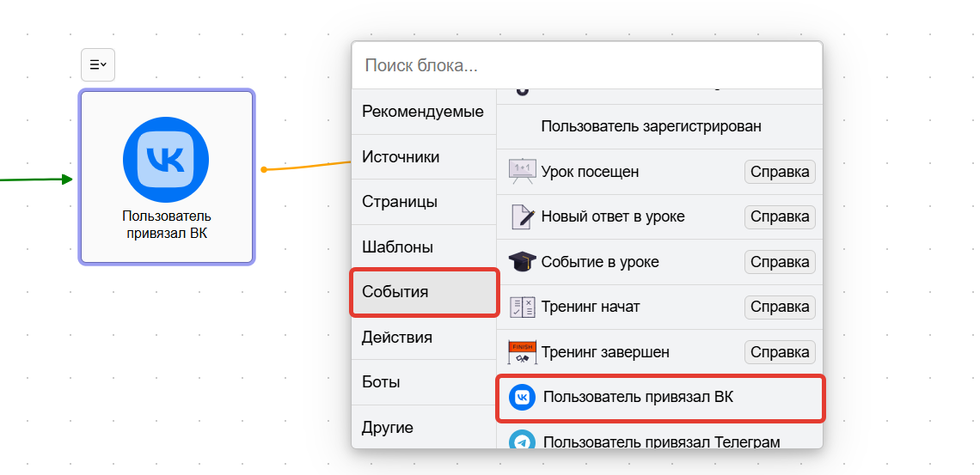
Task: Open the Боты category
Action: click(423, 382)
